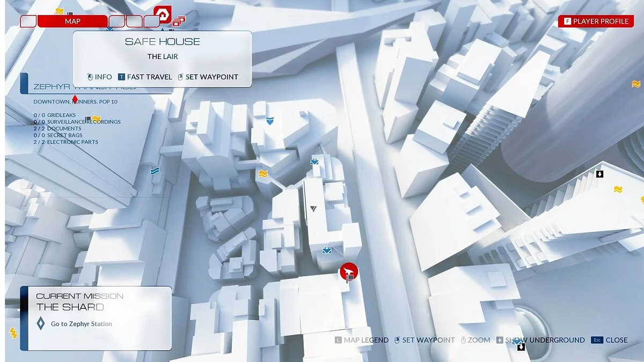Select the yellow wave marker above the MAP tab
The image size is (644, 362).
(58, 11)
